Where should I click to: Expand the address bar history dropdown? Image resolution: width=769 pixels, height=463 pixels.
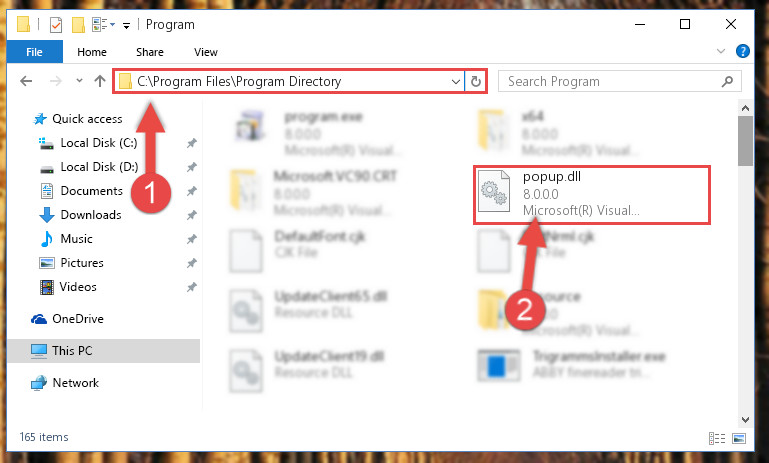point(456,81)
